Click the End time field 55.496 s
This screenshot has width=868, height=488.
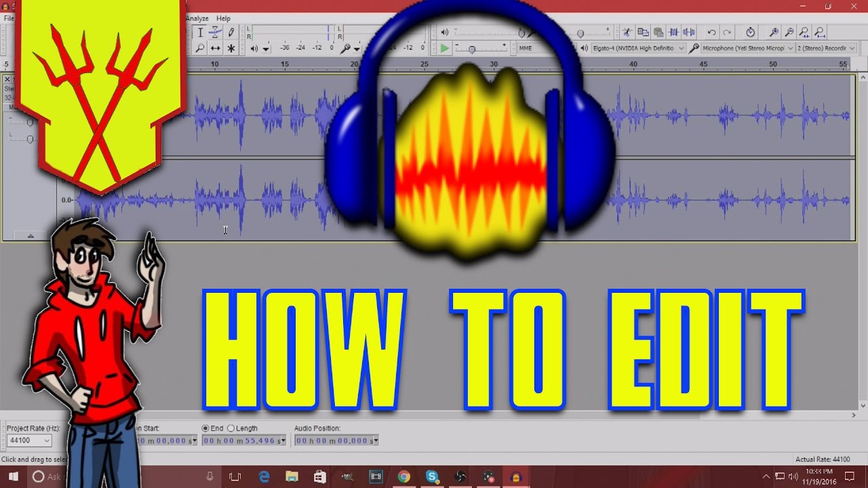(x=245, y=441)
